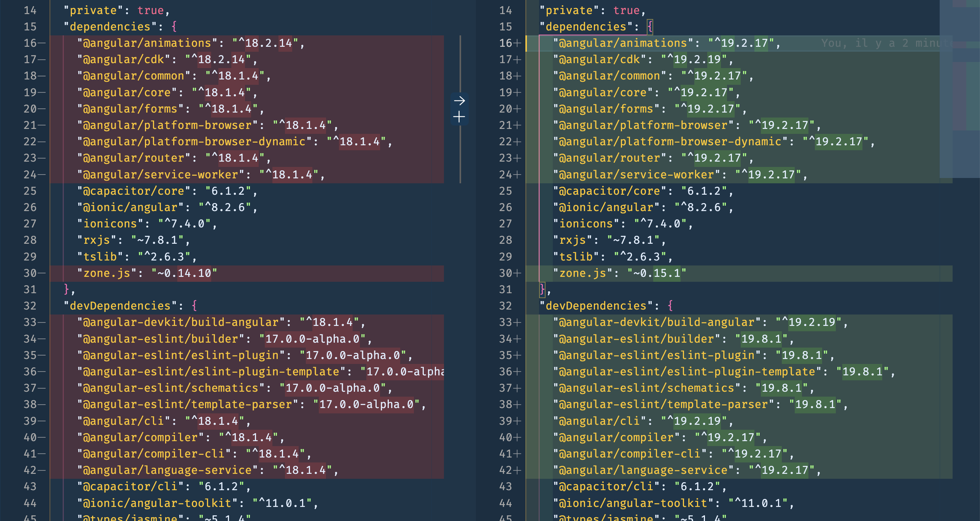The width and height of the screenshot is (980, 521).
Task: Select line number 15 in the left editor
Action: (x=30, y=26)
